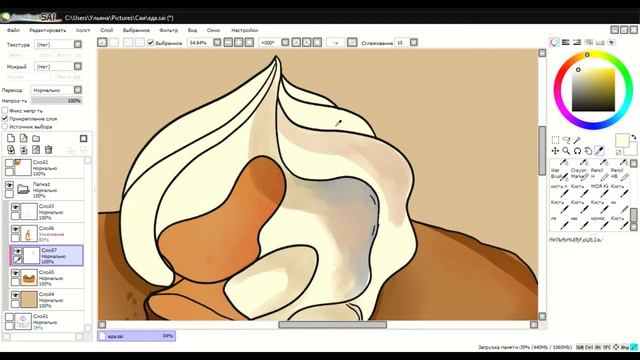The width and height of the screenshot is (640, 360).
Task: Open the rotation angle dropdown
Action: tap(285, 42)
